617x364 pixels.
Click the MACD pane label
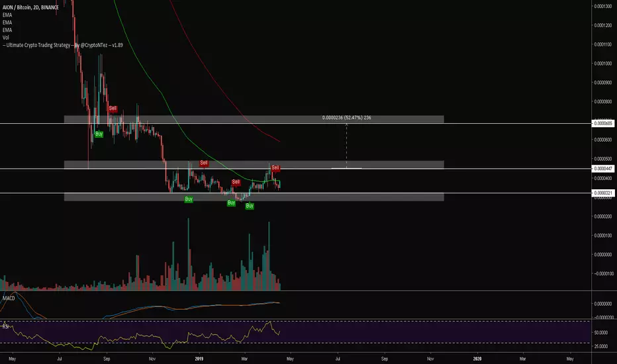9,298
